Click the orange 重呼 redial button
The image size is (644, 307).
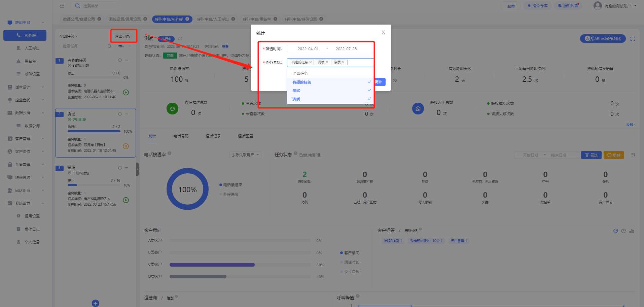point(614,155)
